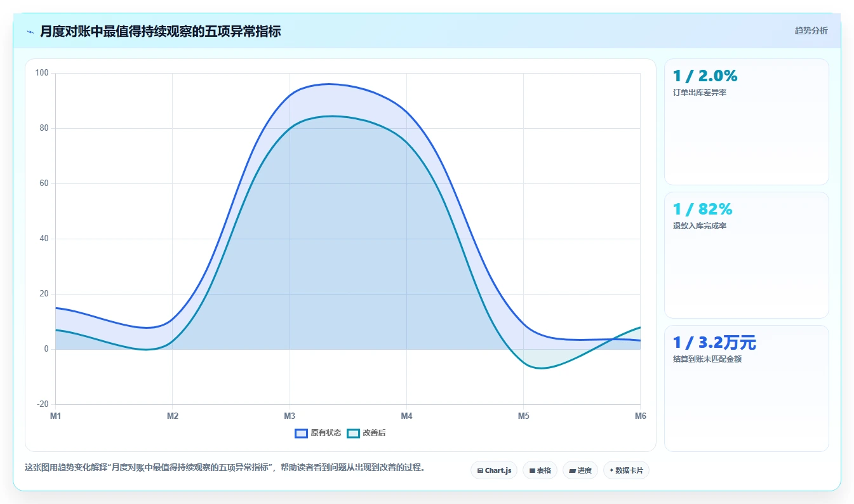Select the 结算到账未匹配金额 KPI card
This screenshot has height=504, width=854.
[747, 388]
